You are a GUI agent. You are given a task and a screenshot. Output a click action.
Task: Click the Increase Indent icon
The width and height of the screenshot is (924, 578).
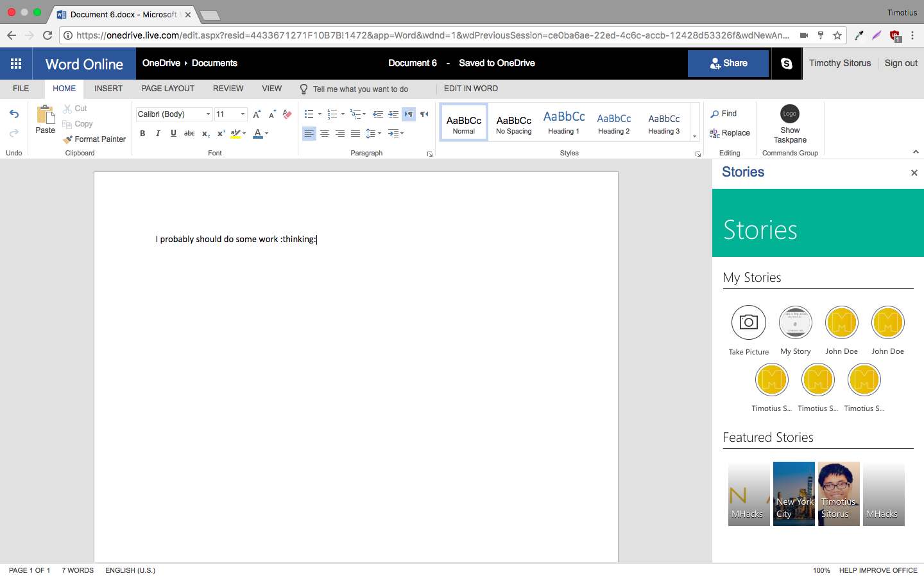[x=393, y=114]
